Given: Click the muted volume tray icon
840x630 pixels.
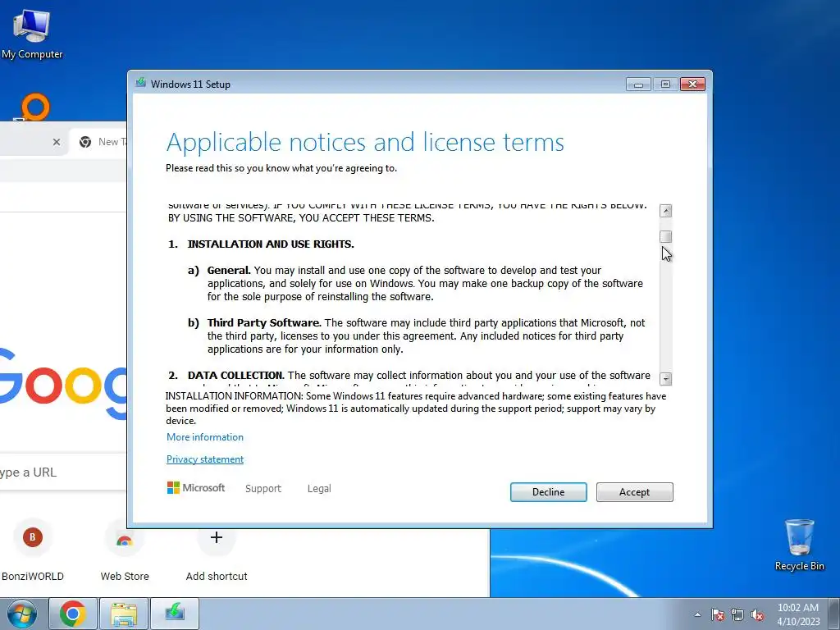Looking at the screenshot, I should 757,614.
